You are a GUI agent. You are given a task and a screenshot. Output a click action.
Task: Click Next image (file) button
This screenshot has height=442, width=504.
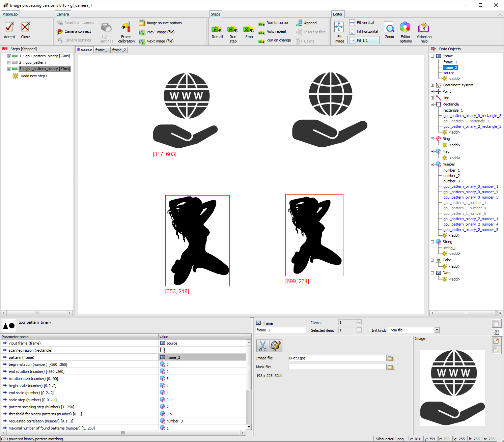(x=160, y=41)
